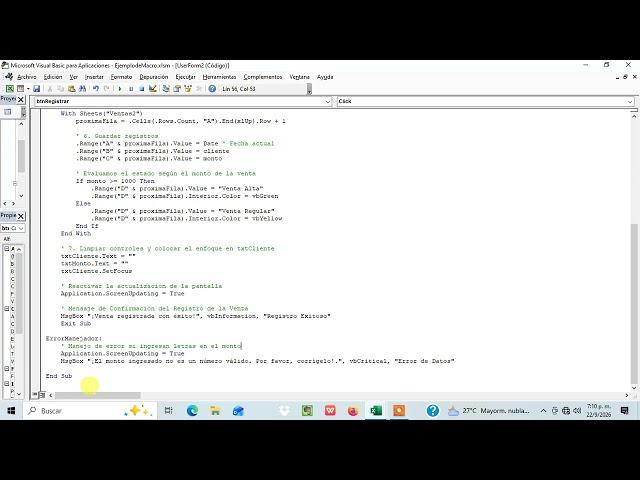Click on the End With statement
The height and width of the screenshot is (480, 640).
coord(76,233)
